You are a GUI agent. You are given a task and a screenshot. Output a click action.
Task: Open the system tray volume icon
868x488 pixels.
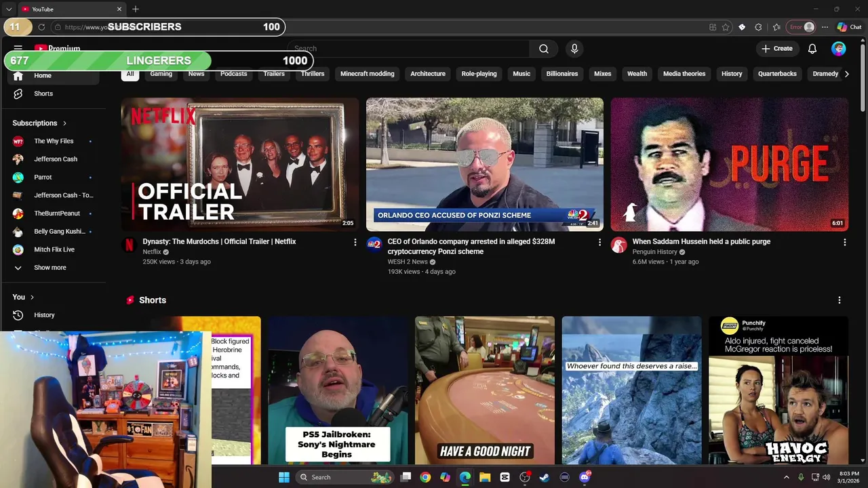(827, 477)
